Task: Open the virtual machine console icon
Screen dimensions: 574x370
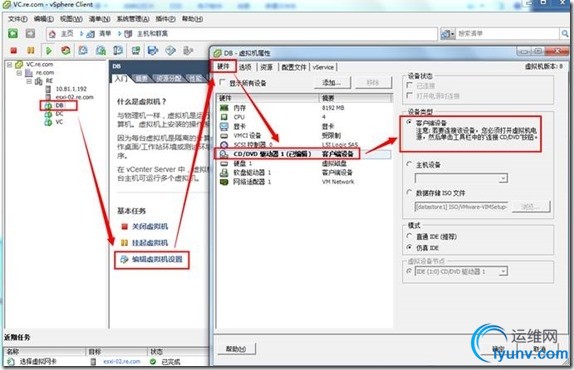Action: (136, 50)
